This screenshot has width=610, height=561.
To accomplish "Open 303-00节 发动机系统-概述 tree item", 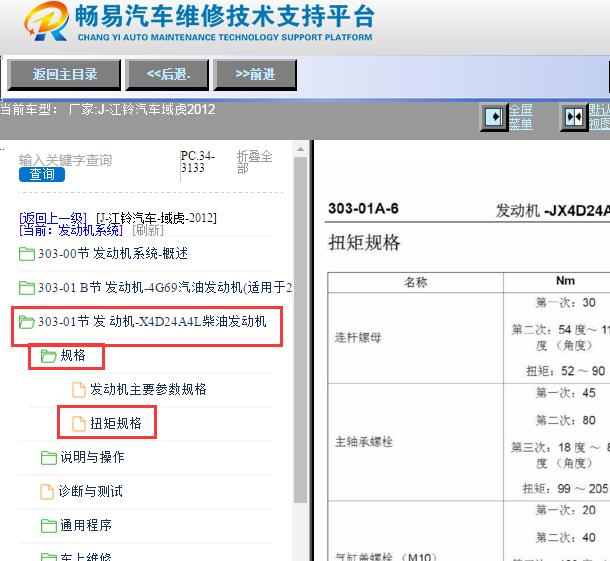I will (x=113, y=254).
